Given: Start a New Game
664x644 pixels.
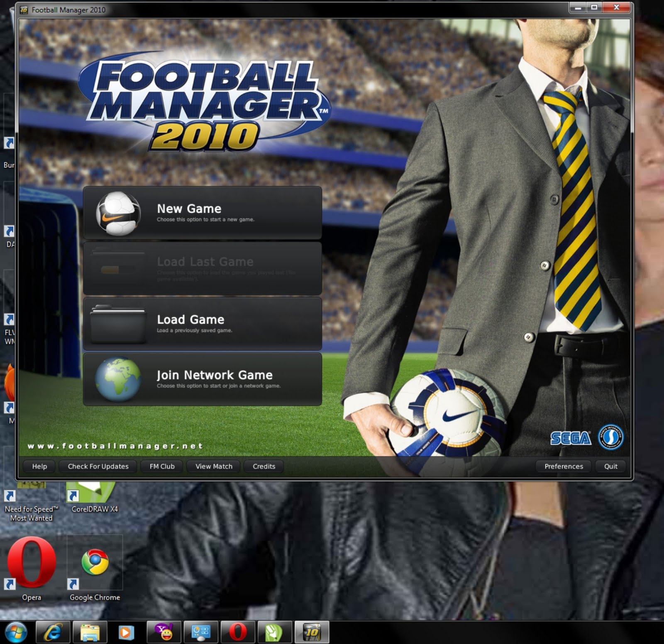Looking at the screenshot, I should pyautogui.click(x=203, y=213).
